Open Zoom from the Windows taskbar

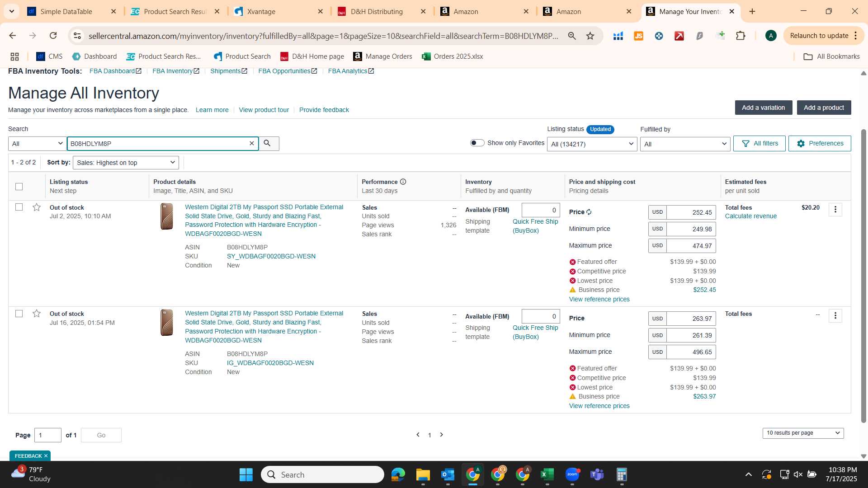[572, 474]
